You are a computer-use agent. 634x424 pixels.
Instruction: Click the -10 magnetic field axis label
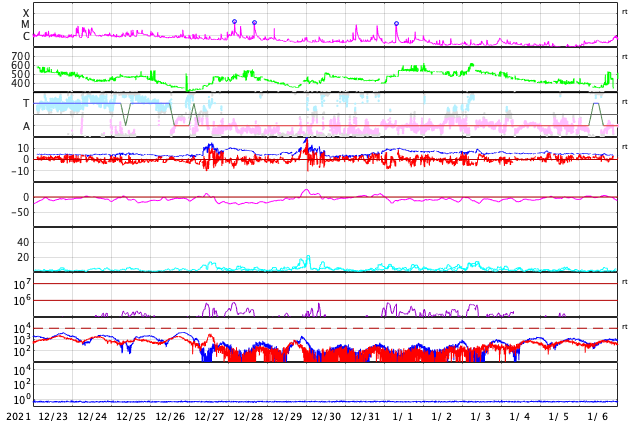coord(20,171)
